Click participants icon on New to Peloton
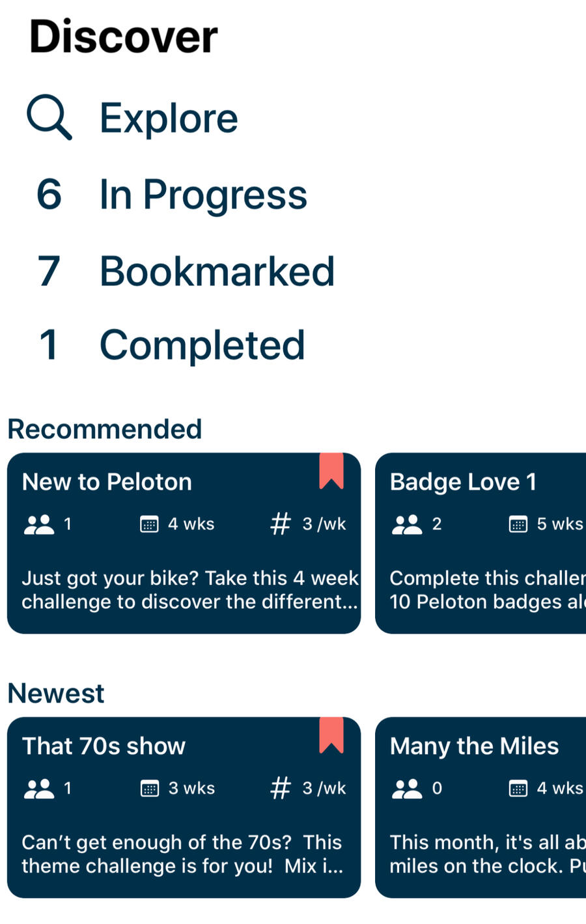Image resolution: width=586 pixels, height=924 pixels. [x=39, y=524]
